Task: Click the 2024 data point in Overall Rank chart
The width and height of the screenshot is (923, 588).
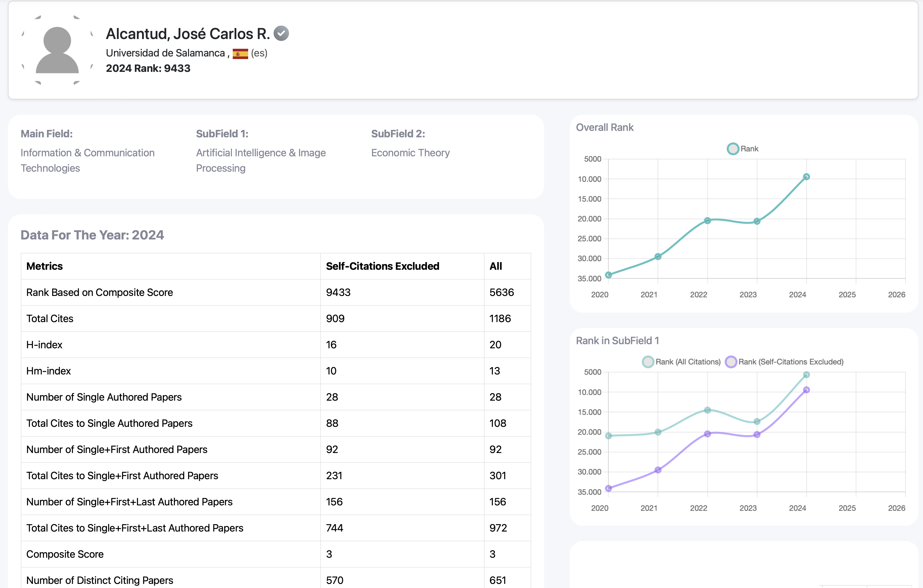Action: pos(806,177)
